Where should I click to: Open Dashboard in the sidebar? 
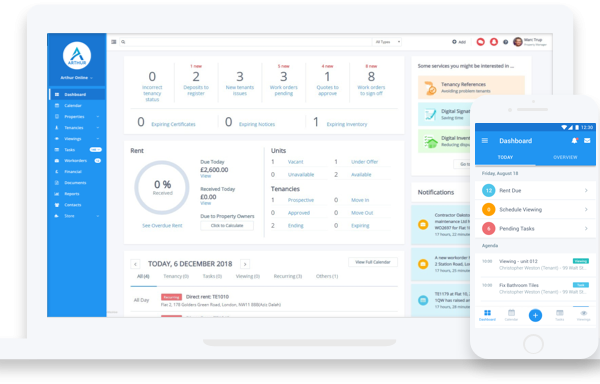tap(77, 94)
